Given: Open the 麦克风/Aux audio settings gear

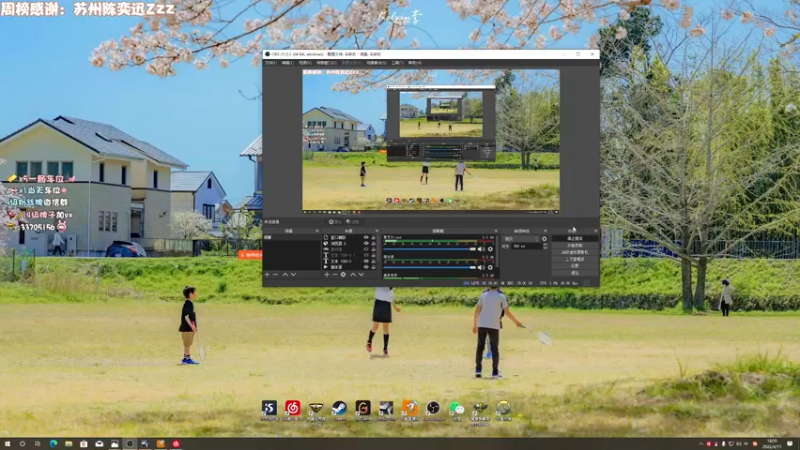Looking at the screenshot, I should [x=490, y=249].
